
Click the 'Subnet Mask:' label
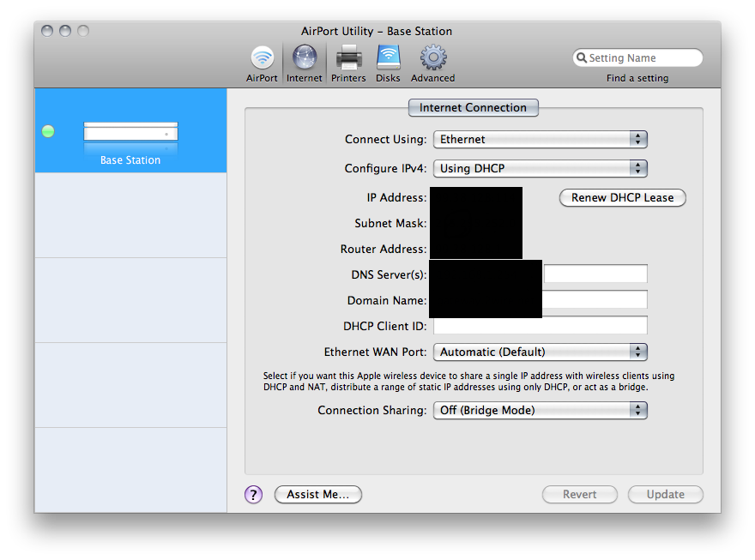[390, 223]
